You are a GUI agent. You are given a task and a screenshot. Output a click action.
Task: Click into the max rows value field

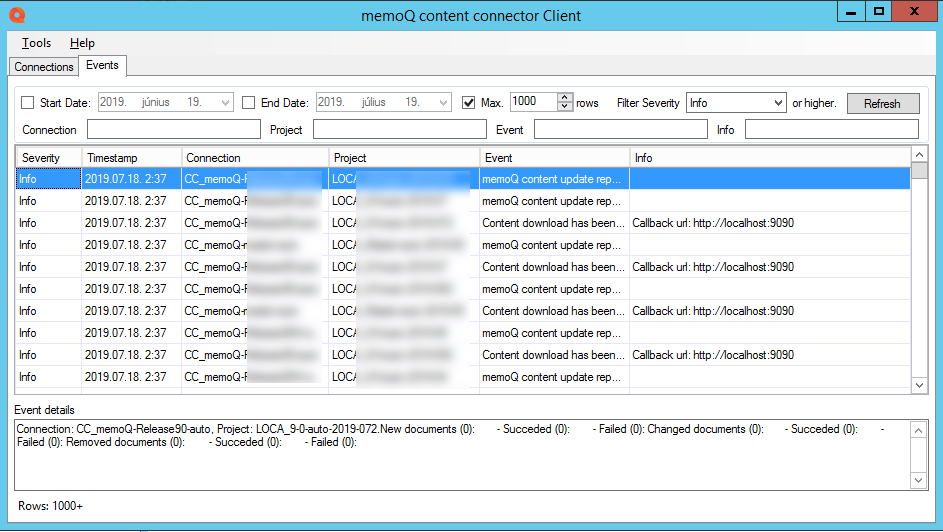coord(534,102)
